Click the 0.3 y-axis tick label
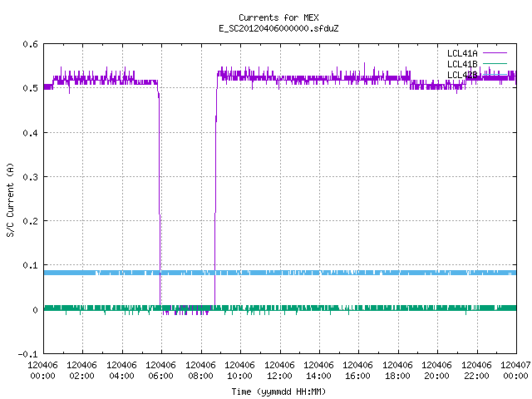Viewport: 532px width, 399px height. (x=30, y=177)
